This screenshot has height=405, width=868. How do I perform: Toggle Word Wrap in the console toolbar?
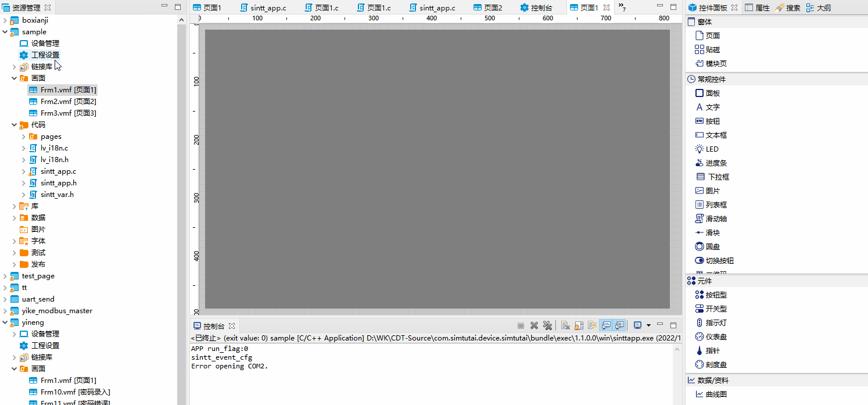tap(592, 325)
